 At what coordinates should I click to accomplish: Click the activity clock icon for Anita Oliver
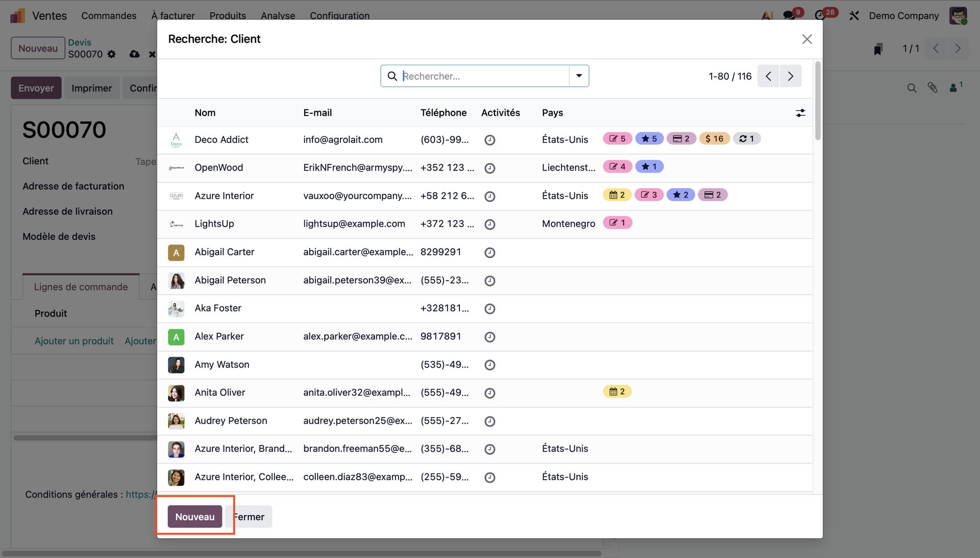(x=489, y=393)
